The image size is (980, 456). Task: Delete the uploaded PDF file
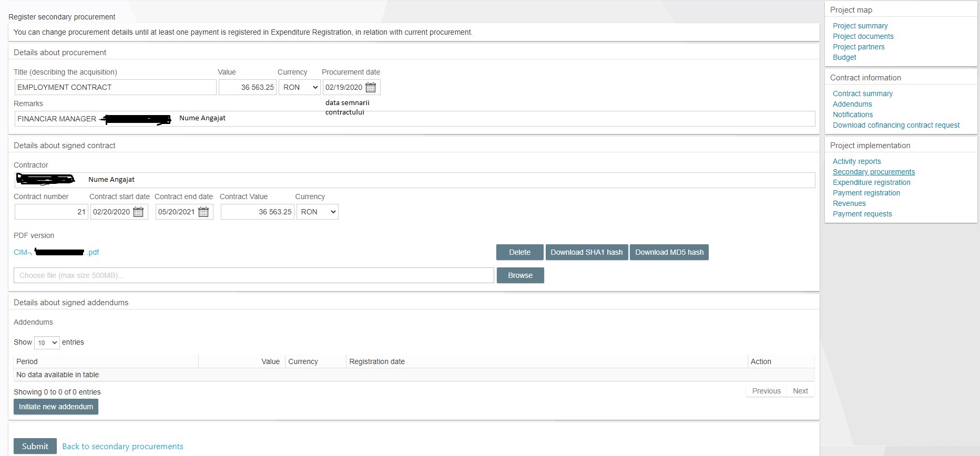[519, 253]
